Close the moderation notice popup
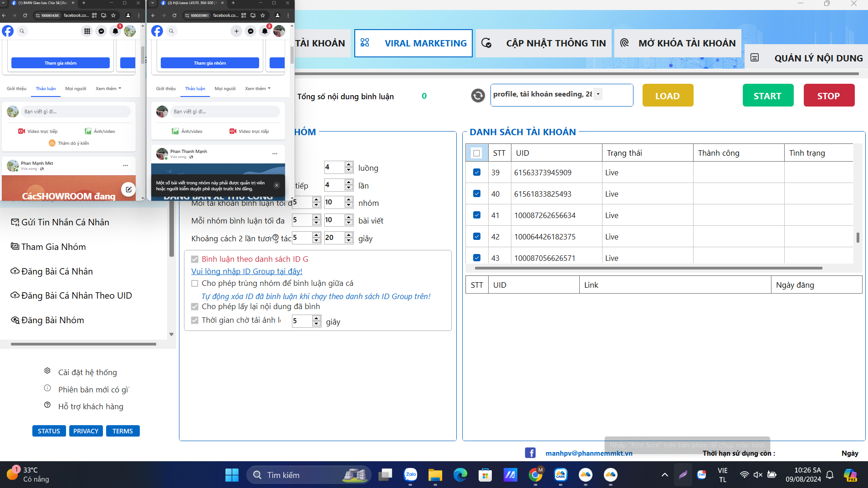The width and height of the screenshot is (868, 488). pos(276,185)
